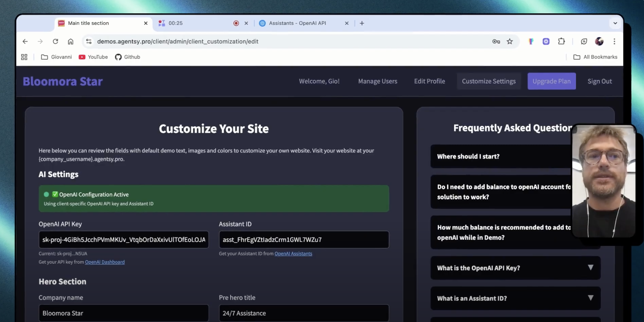This screenshot has width=644, height=322.
Task: Click the Customize Your Site heading
Action: (214, 128)
